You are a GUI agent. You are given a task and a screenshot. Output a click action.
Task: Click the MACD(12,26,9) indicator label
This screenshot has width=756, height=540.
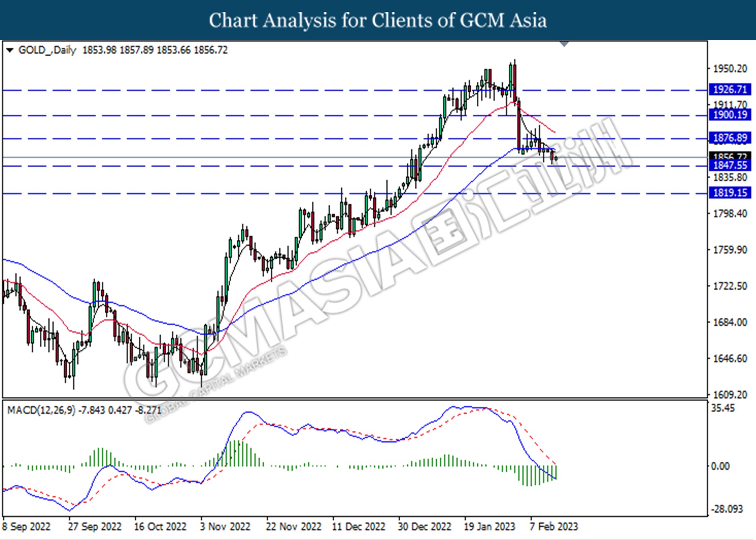point(42,410)
